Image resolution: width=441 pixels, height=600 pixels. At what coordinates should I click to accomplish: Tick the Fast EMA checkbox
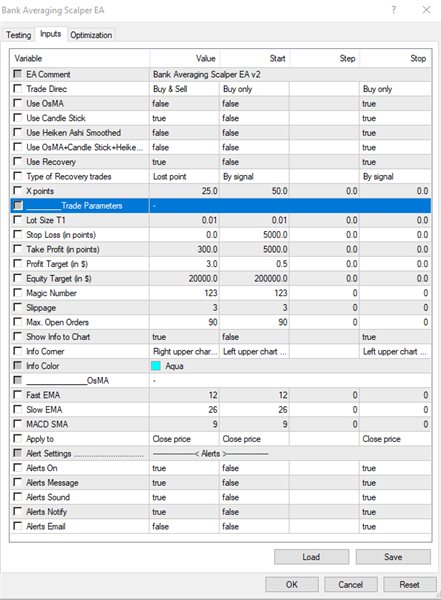[18, 395]
